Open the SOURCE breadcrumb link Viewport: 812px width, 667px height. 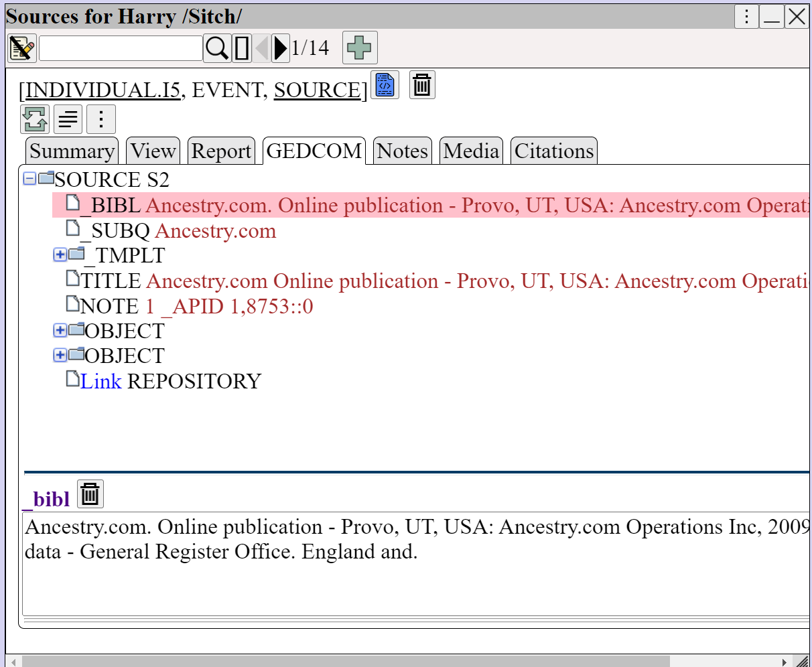(x=318, y=90)
